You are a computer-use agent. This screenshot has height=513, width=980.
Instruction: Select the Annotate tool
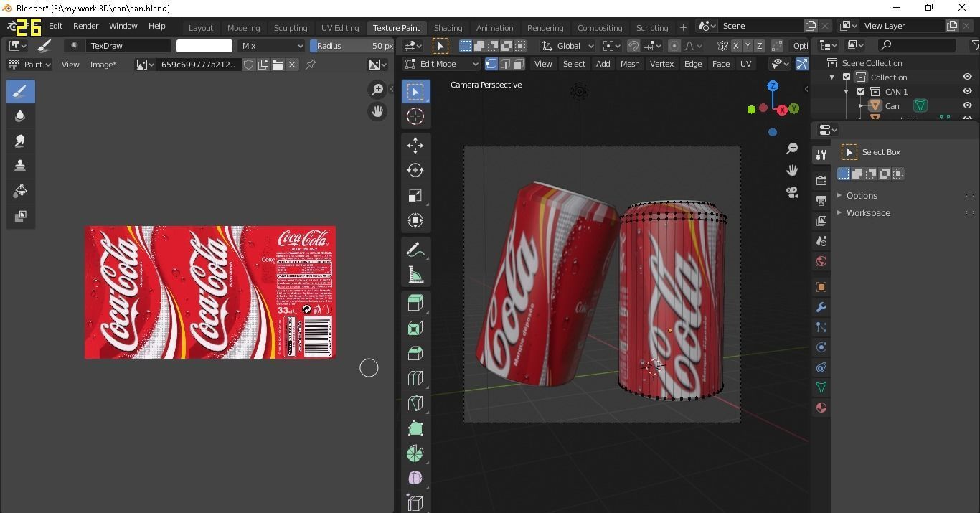tap(415, 250)
